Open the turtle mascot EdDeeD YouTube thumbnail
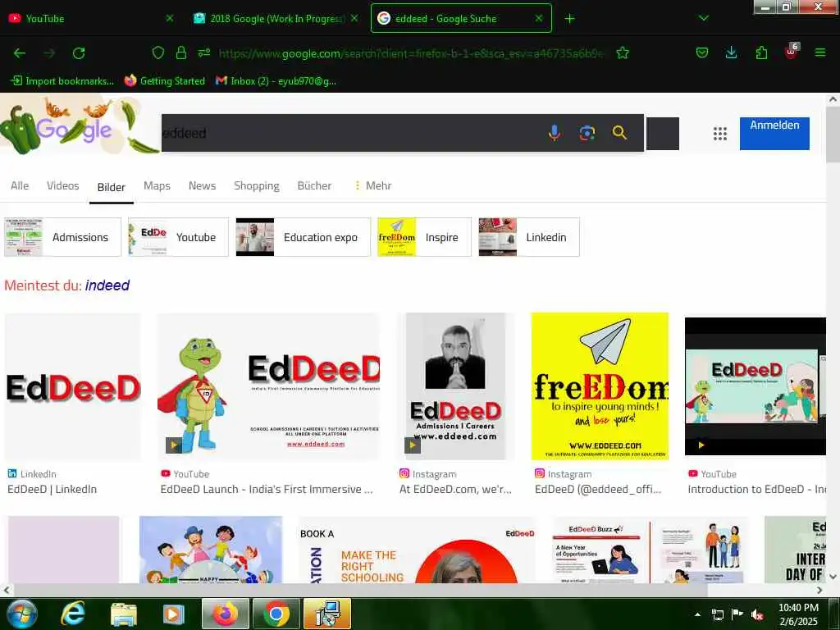This screenshot has height=630, width=840. [268, 387]
